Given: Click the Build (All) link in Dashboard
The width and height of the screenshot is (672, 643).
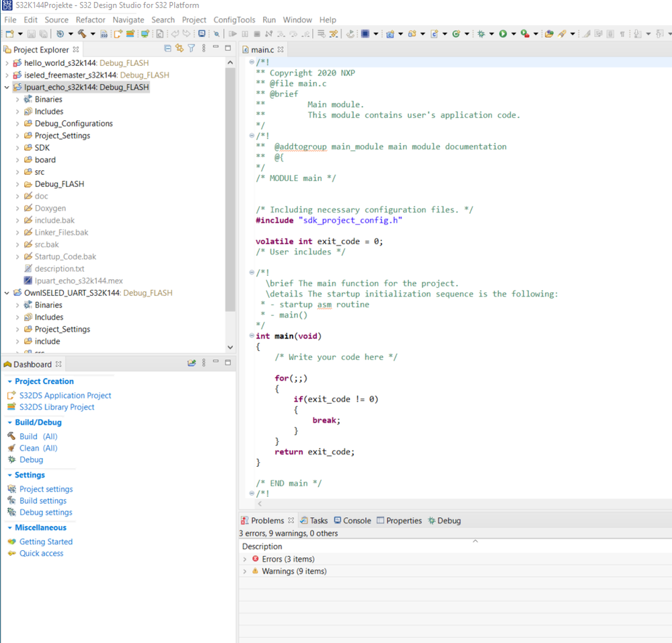Looking at the screenshot, I should tap(38, 437).
